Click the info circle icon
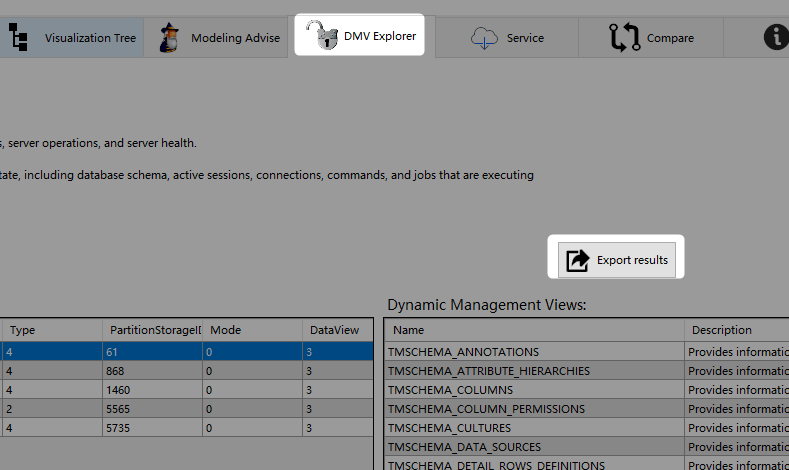This screenshot has height=470, width=789. tap(775, 38)
